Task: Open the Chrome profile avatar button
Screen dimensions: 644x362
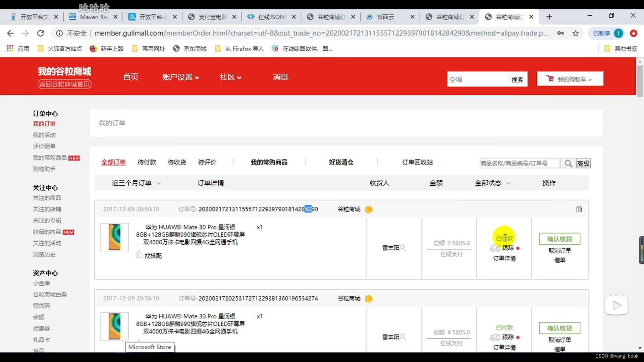Action: pos(619,33)
